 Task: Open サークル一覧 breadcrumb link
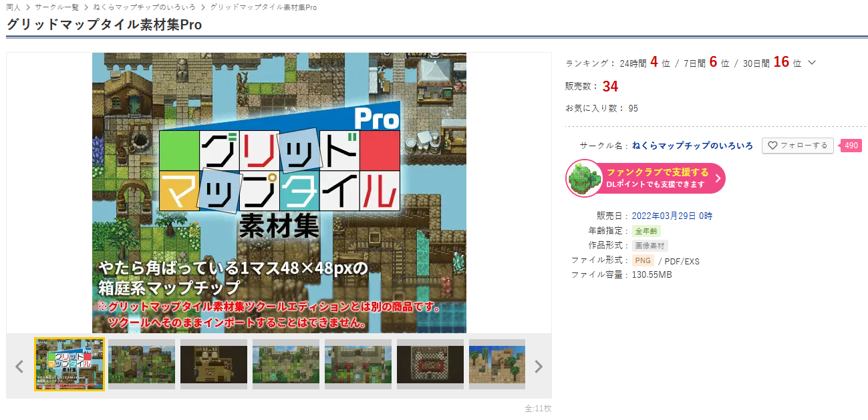[x=56, y=7]
